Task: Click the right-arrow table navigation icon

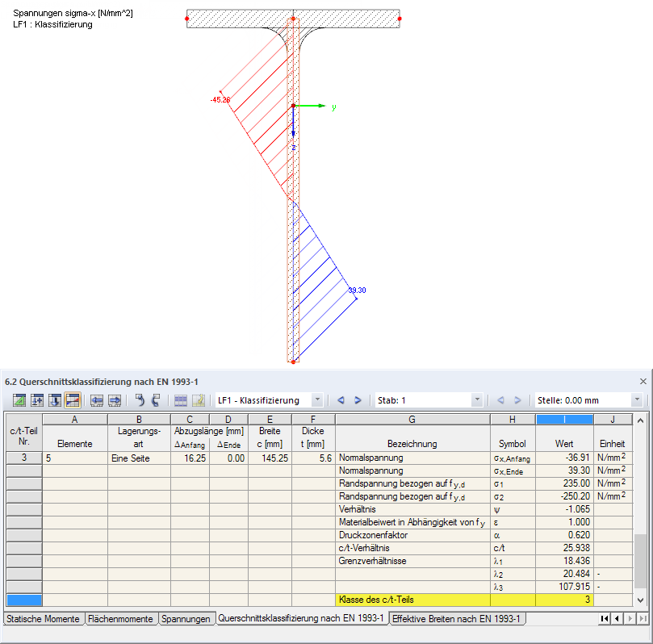Action: [115, 400]
